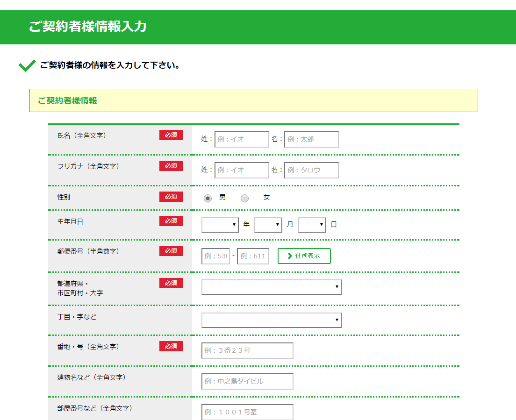Open the birth year dropdown
This screenshot has height=420, width=516.
[220, 225]
